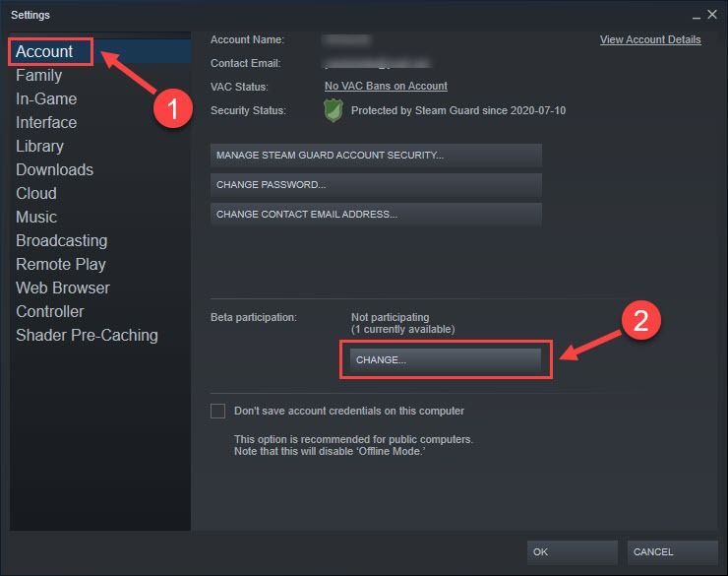Image resolution: width=728 pixels, height=576 pixels.
Task: Close the Settings window
Action: [x=712, y=15]
